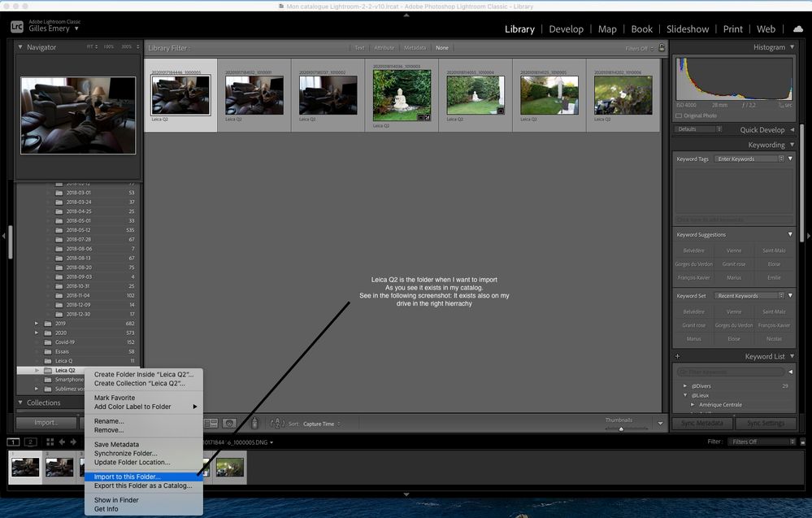Choose Synchronize Folder from context menu
The height and width of the screenshot is (518, 812).
(x=143, y=453)
